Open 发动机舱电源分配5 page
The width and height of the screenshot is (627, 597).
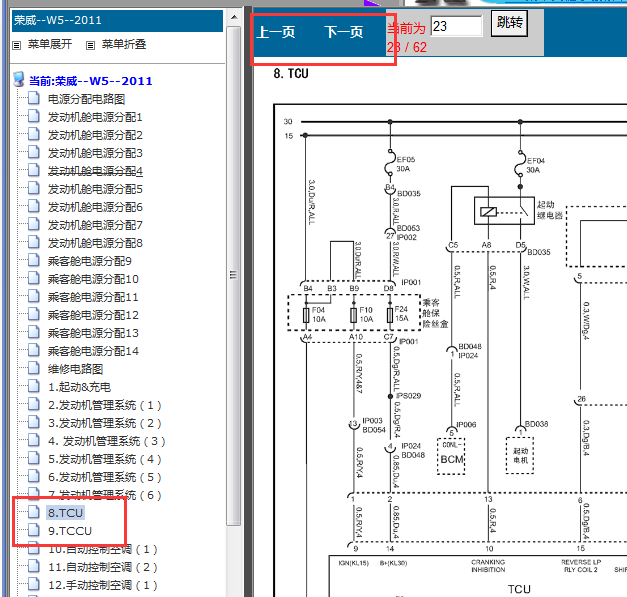pyautogui.click(x=95, y=189)
